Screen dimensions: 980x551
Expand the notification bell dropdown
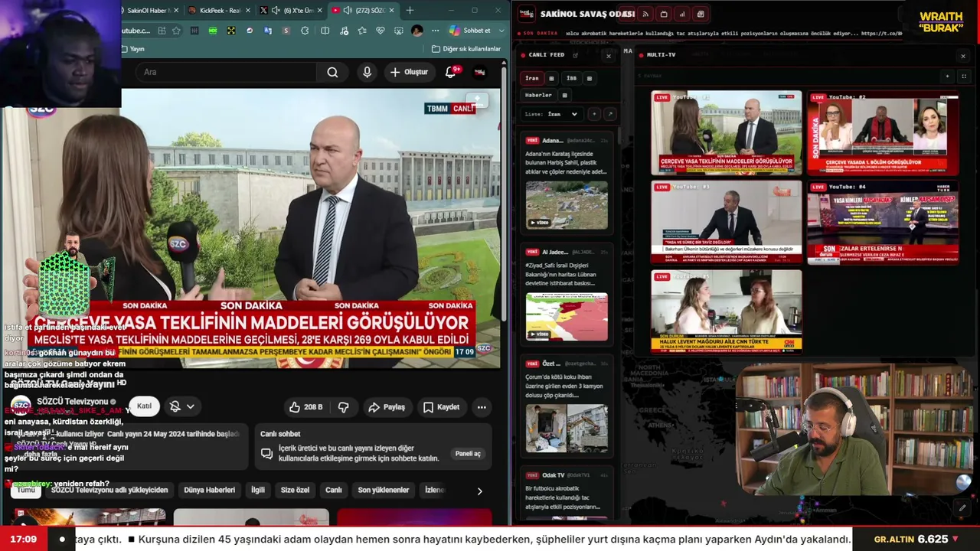pos(190,407)
